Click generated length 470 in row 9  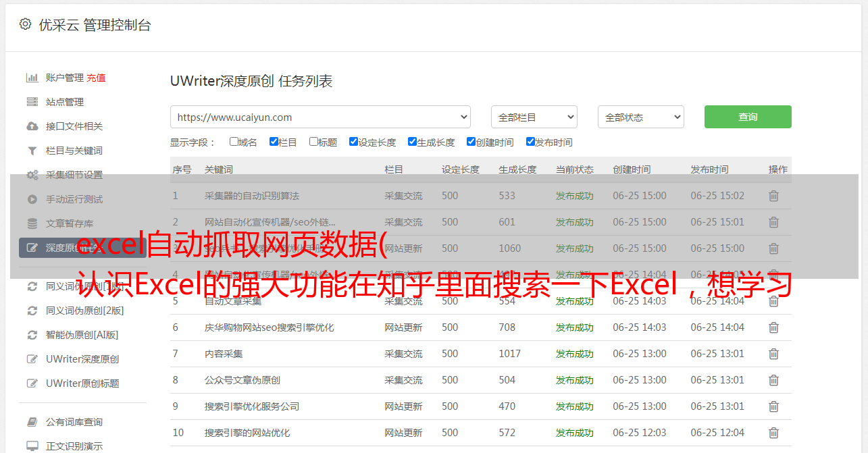tap(507, 406)
